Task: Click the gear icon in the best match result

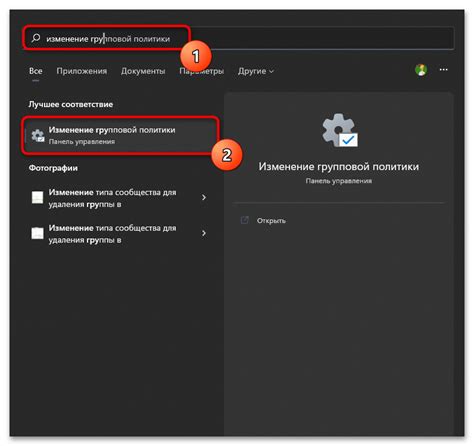Action: [x=38, y=136]
